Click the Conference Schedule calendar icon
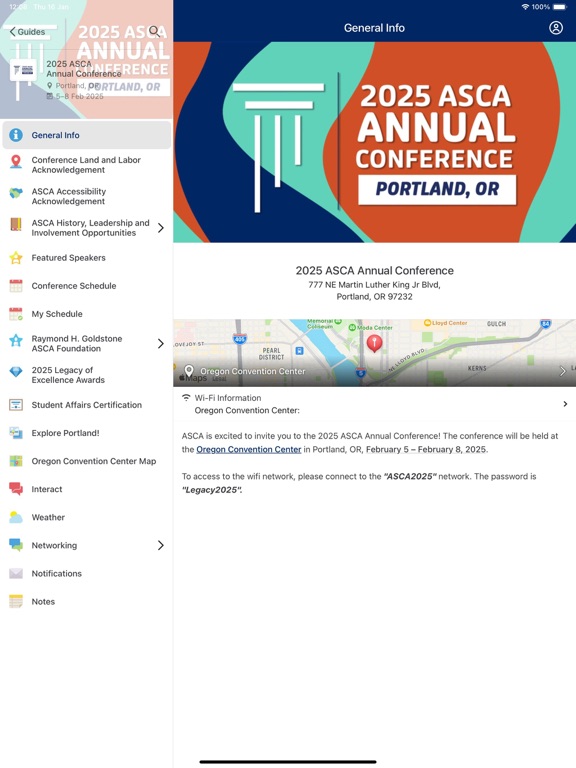This screenshot has height=768, width=576. coord(16,286)
